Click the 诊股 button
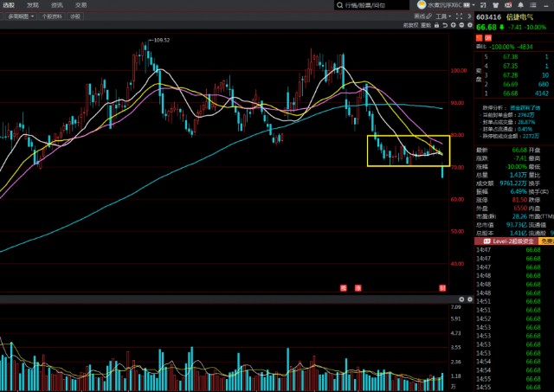This screenshot has height=392, width=554. (x=75, y=16)
